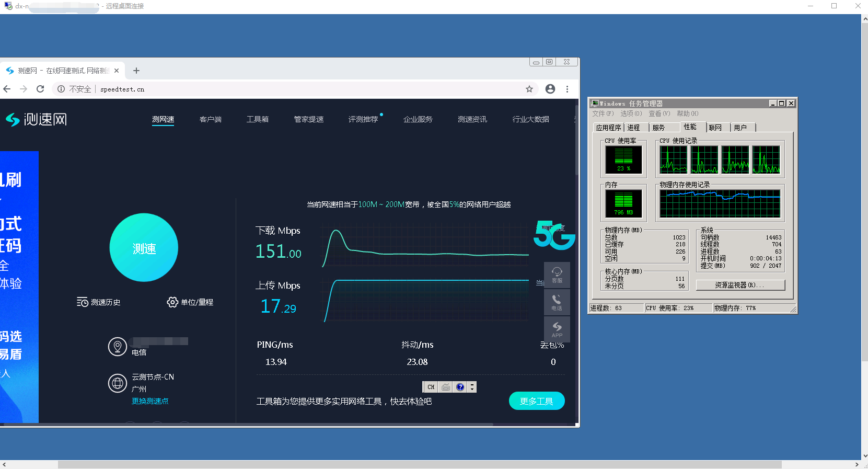Open Task Manager 选项 menu
This screenshot has height=469, width=868.
coord(631,113)
